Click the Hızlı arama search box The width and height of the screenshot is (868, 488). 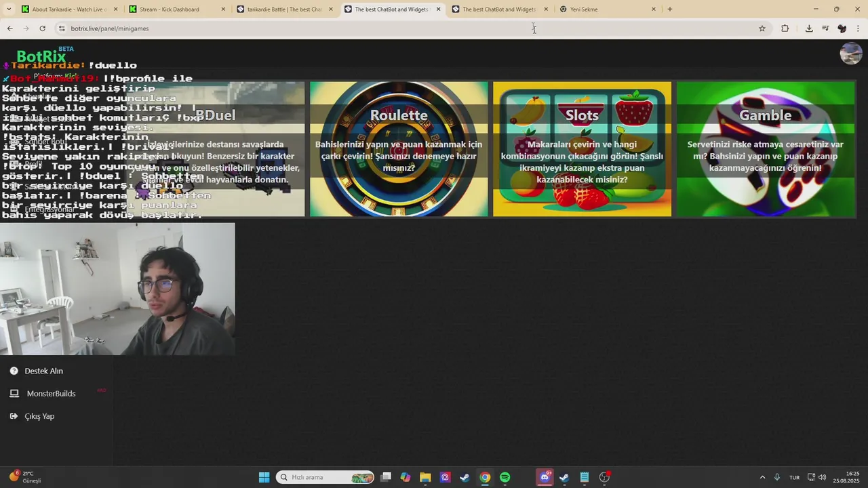pyautogui.click(x=325, y=477)
